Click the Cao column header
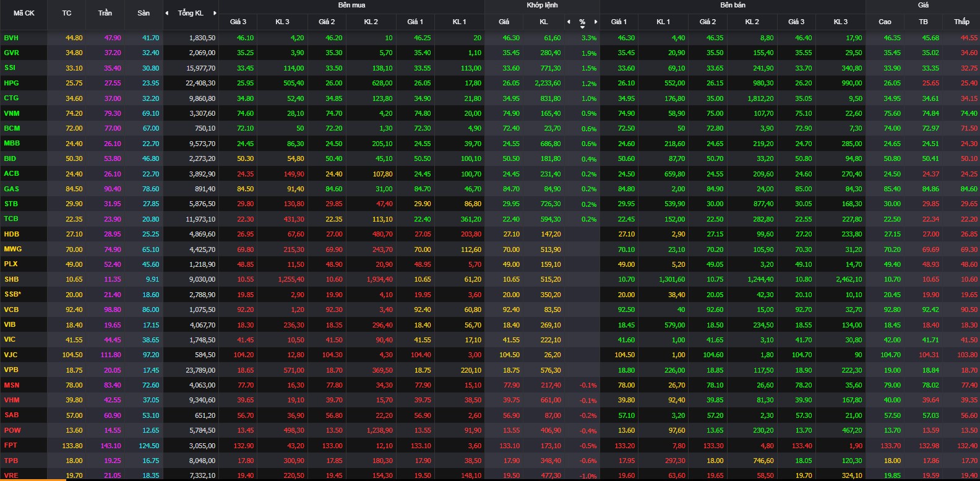Screen dimensions: 980x481 tap(885, 22)
